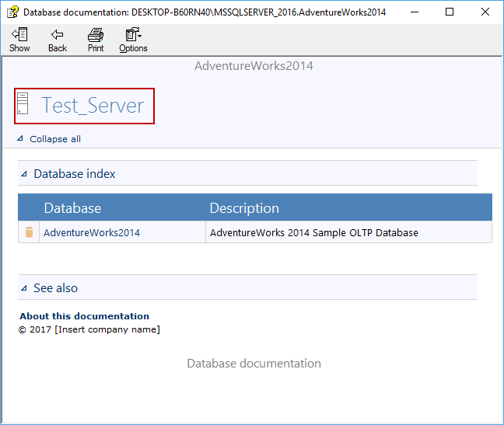
Task: Open the AdventureWorks2014 database link
Action: 92,232
